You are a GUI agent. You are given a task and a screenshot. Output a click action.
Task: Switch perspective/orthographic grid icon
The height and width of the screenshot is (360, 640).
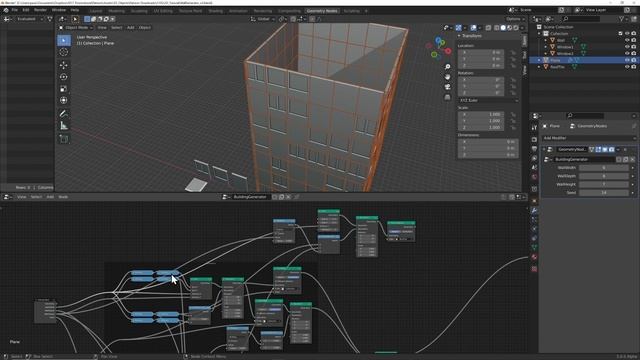(447, 97)
